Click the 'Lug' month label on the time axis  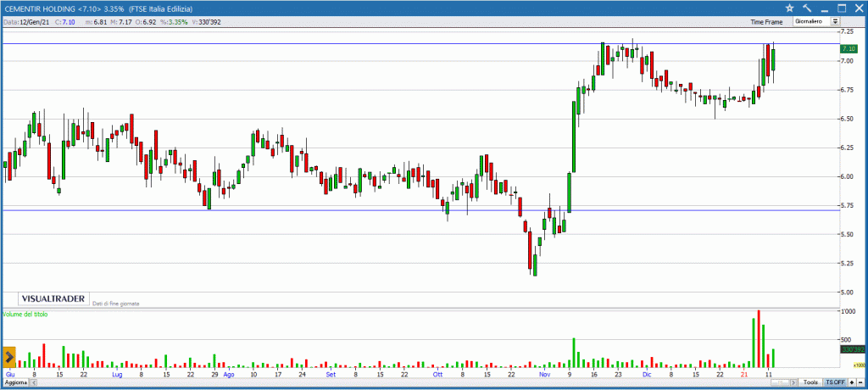click(117, 375)
